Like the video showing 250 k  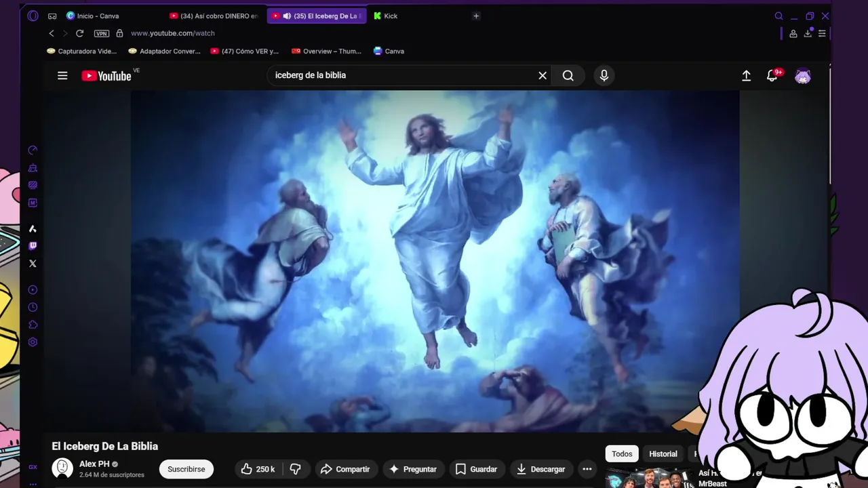(x=258, y=469)
